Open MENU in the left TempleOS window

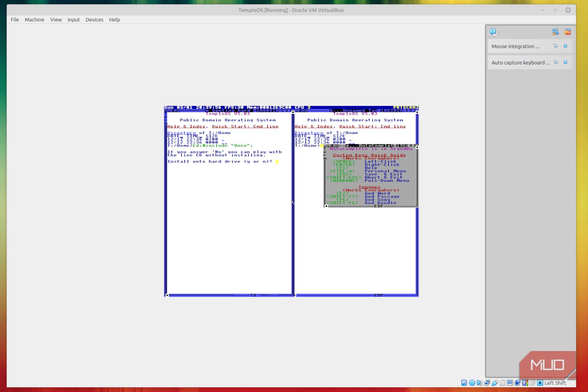[x=173, y=110]
